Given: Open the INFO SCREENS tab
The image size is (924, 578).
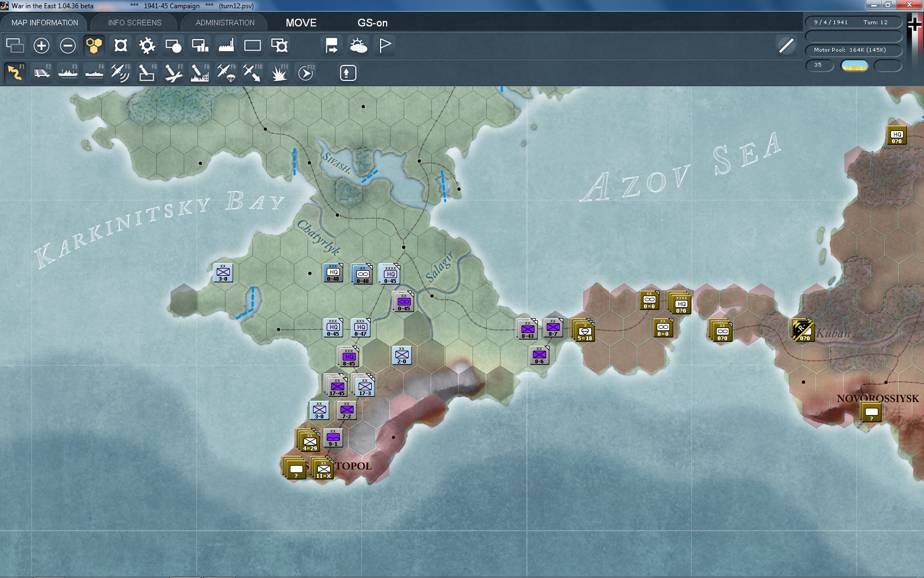Looking at the screenshot, I should pyautogui.click(x=135, y=23).
